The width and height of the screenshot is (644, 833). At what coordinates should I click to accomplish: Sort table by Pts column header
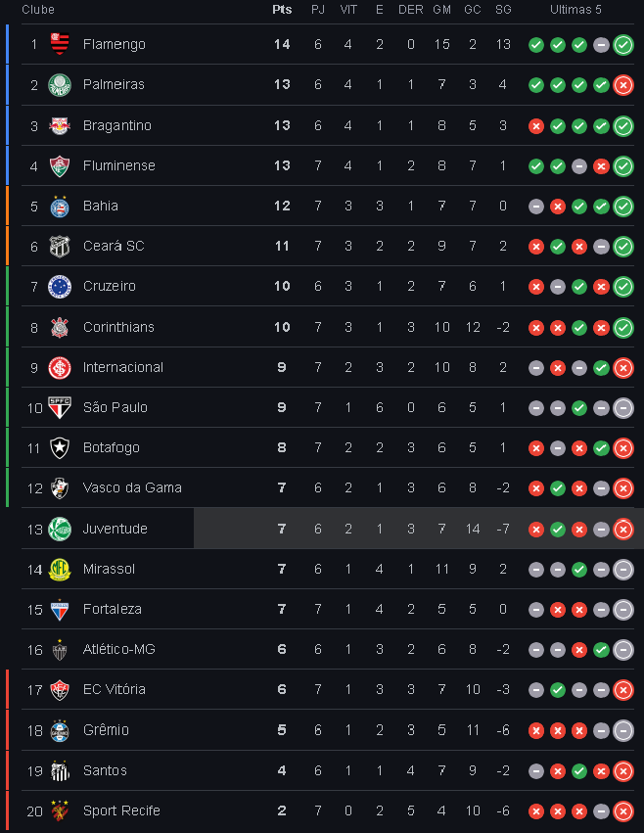click(x=282, y=10)
